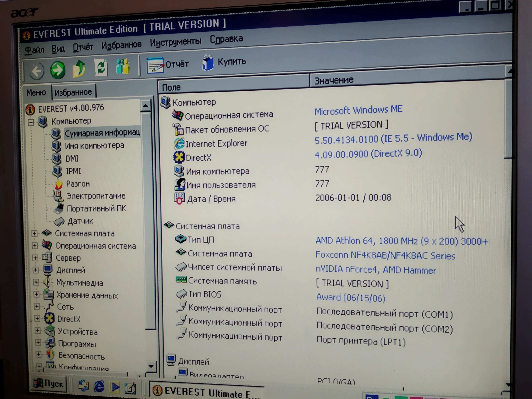Expand the Мультимедиа tree node
The width and height of the screenshot is (532, 399).
pyautogui.click(x=36, y=282)
